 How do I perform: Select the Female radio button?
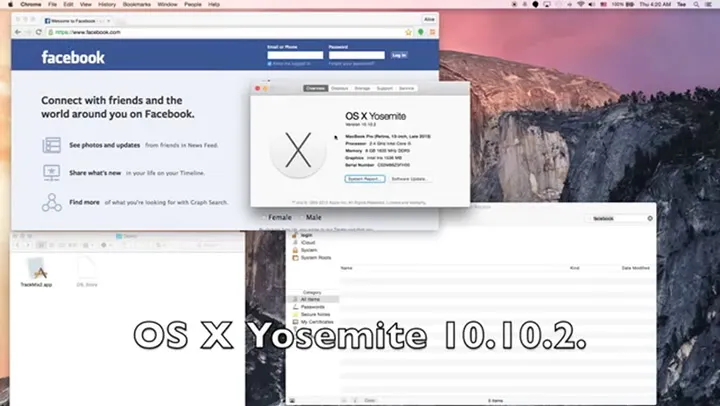pos(264,217)
